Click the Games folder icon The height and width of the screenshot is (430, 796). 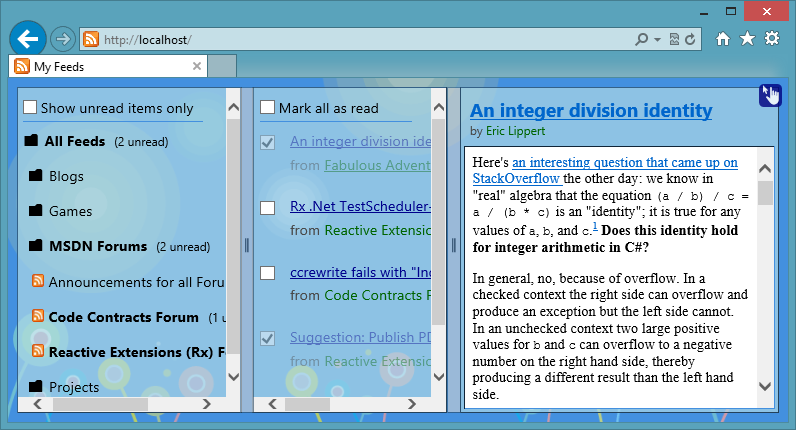[36, 210]
